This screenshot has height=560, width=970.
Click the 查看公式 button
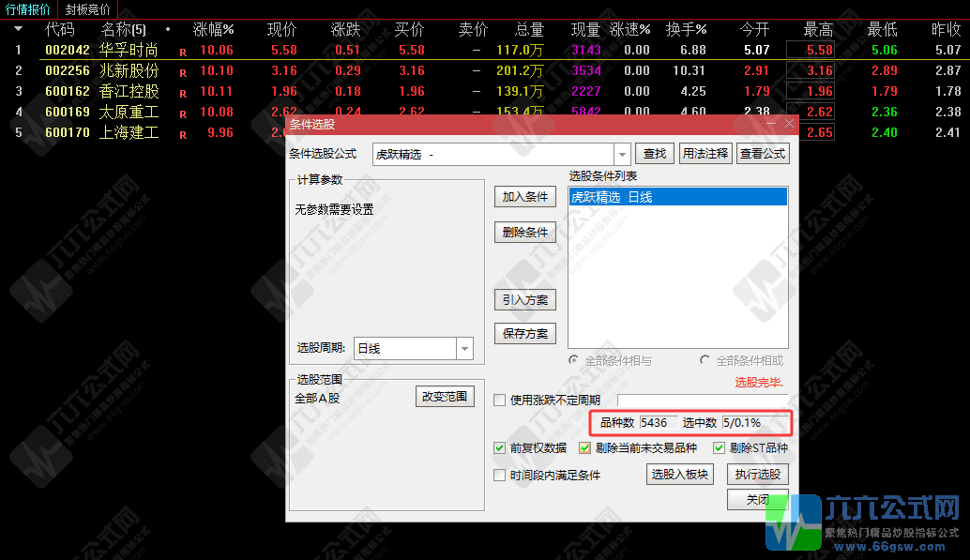click(x=763, y=153)
